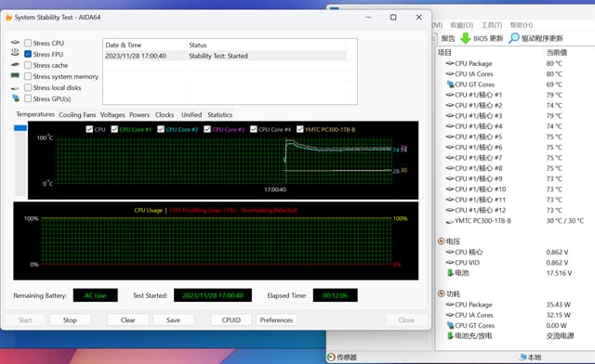
Task: Click the Remaining Battery AC Line field
Action: (x=95, y=295)
